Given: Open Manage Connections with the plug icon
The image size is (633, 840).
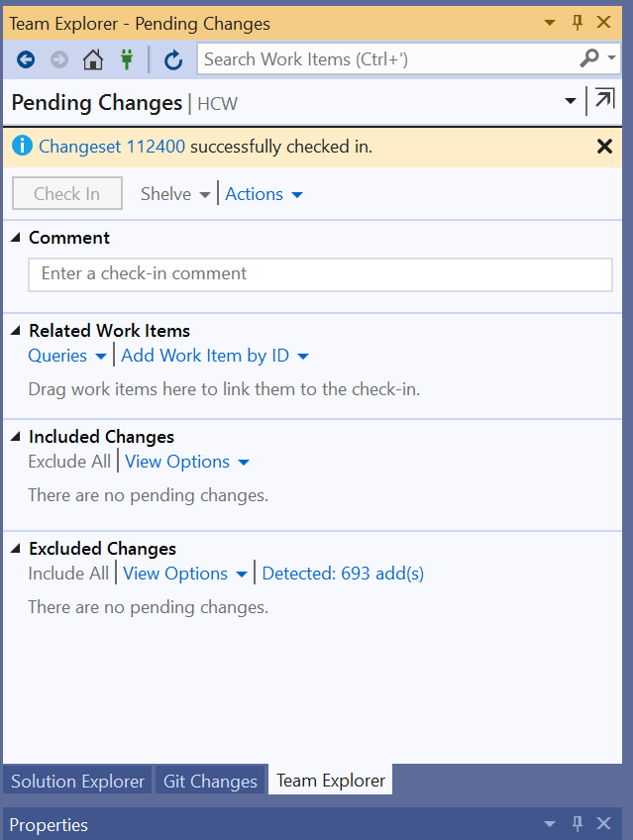Looking at the screenshot, I should click(x=127, y=59).
